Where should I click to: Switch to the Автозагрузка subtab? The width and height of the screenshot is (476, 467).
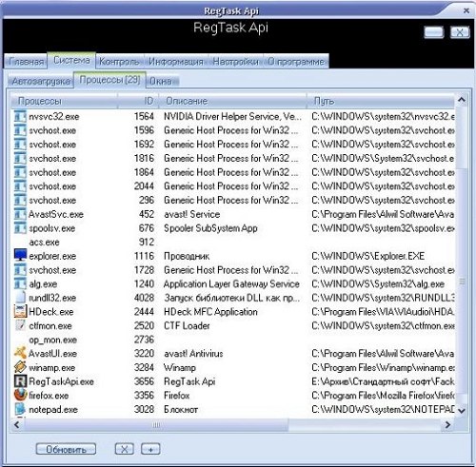pos(41,81)
